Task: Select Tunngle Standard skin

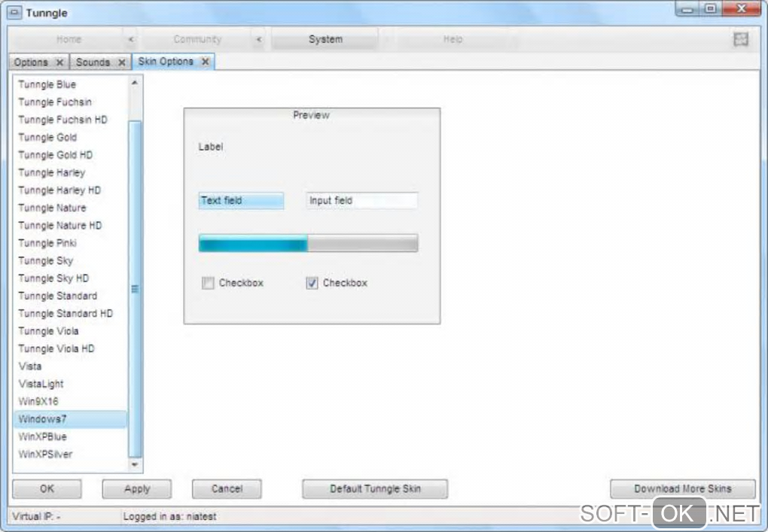Action: coord(70,296)
